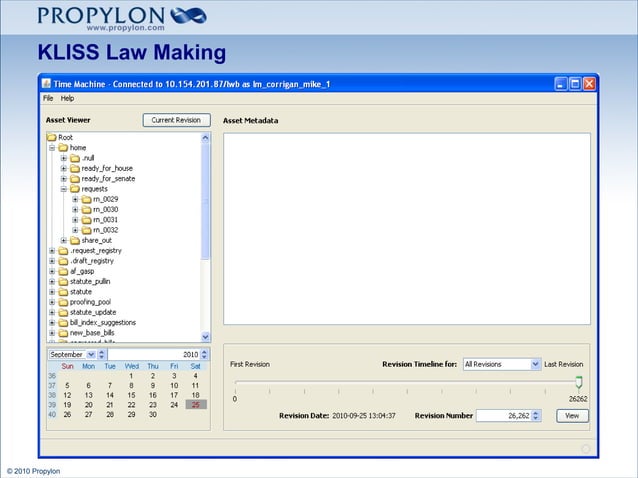Select the Root folder icon
This screenshot has height=478, width=638.
tap(51, 137)
